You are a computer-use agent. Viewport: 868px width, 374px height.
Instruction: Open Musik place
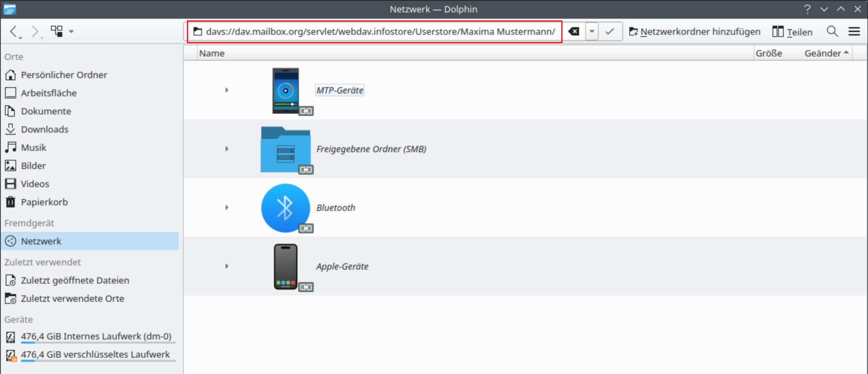coord(90,148)
